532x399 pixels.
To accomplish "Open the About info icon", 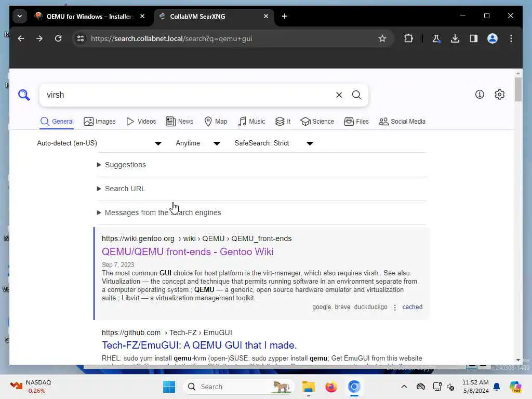I will coord(480,95).
